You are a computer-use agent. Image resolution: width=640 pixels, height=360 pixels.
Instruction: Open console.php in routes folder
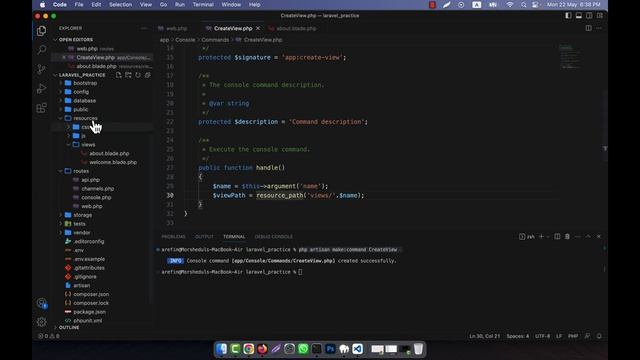pyautogui.click(x=96, y=197)
